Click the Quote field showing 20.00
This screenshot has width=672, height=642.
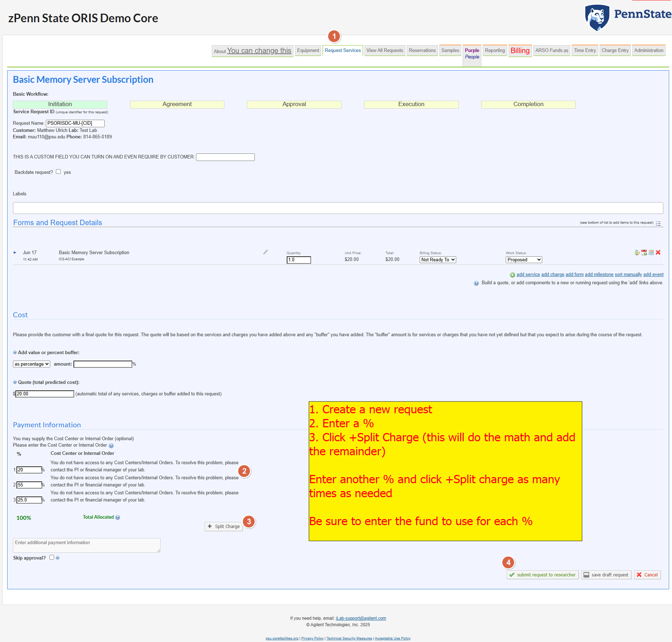click(x=45, y=394)
